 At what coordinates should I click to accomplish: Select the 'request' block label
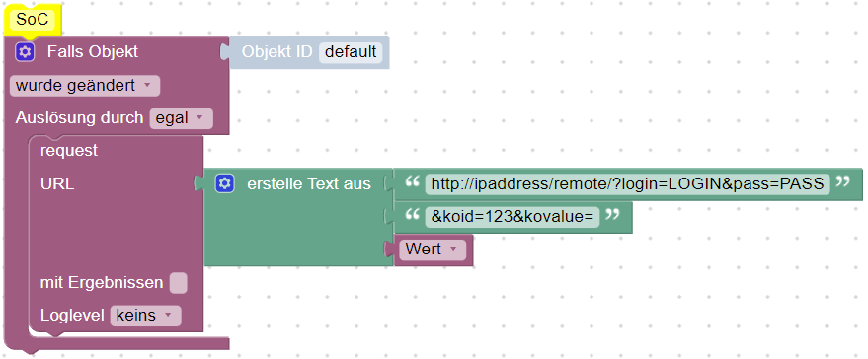pos(69,151)
